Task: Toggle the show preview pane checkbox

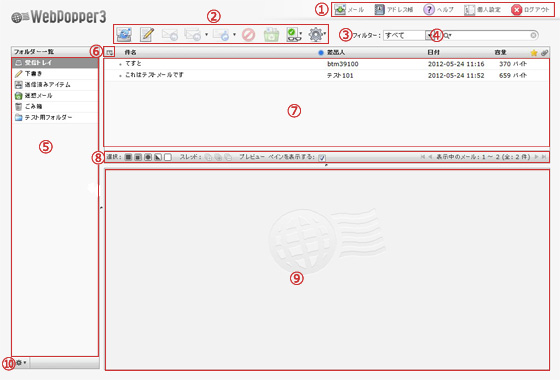Action: tap(322, 158)
